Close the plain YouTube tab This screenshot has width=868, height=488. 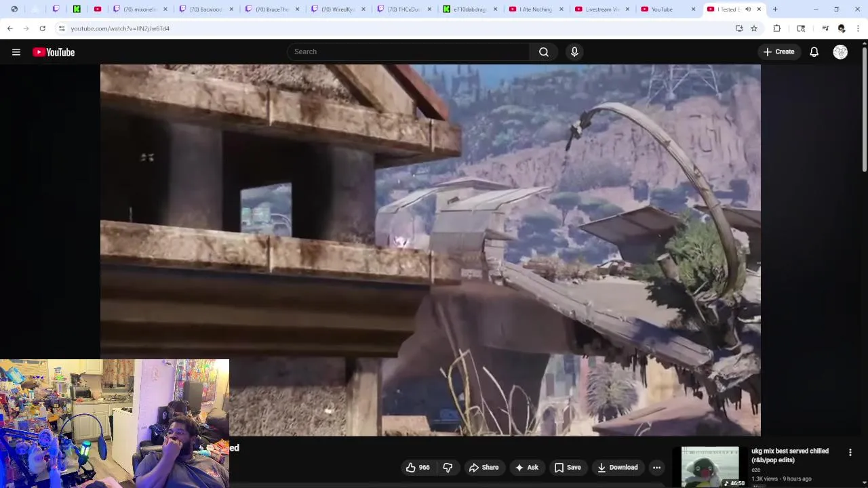tap(693, 9)
